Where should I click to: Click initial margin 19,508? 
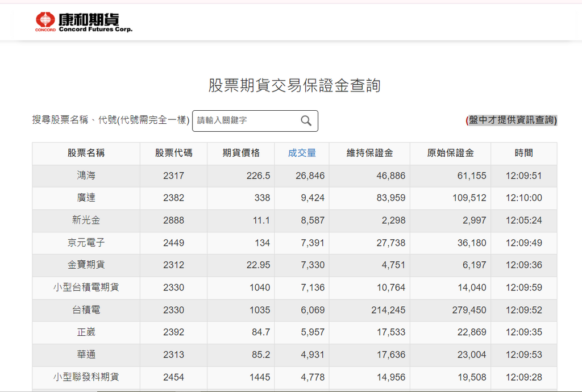472,377
